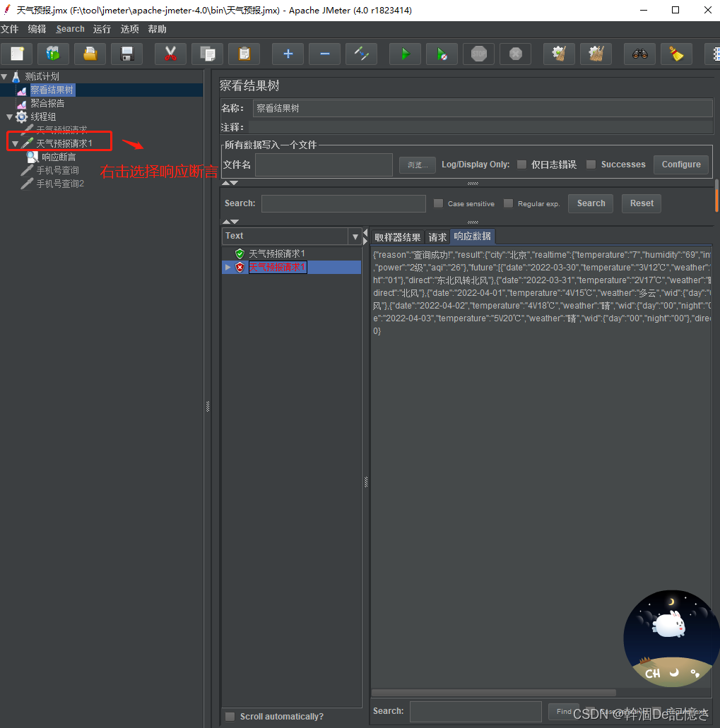Clear all results with the double broom icon
This screenshot has width=720, height=728.
coord(596,54)
